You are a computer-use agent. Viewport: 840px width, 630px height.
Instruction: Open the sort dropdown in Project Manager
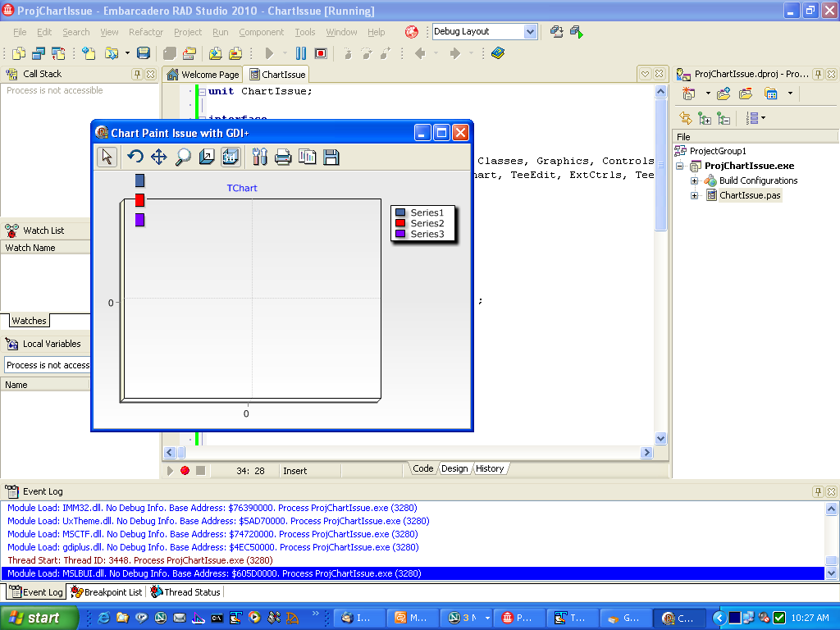point(763,118)
